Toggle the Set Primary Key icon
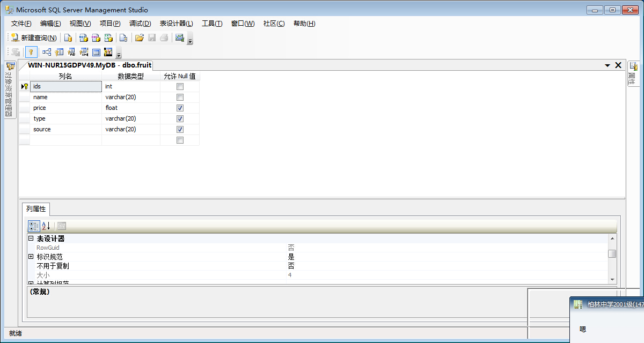The height and width of the screenshot is (343, 644). click(31, 52)
